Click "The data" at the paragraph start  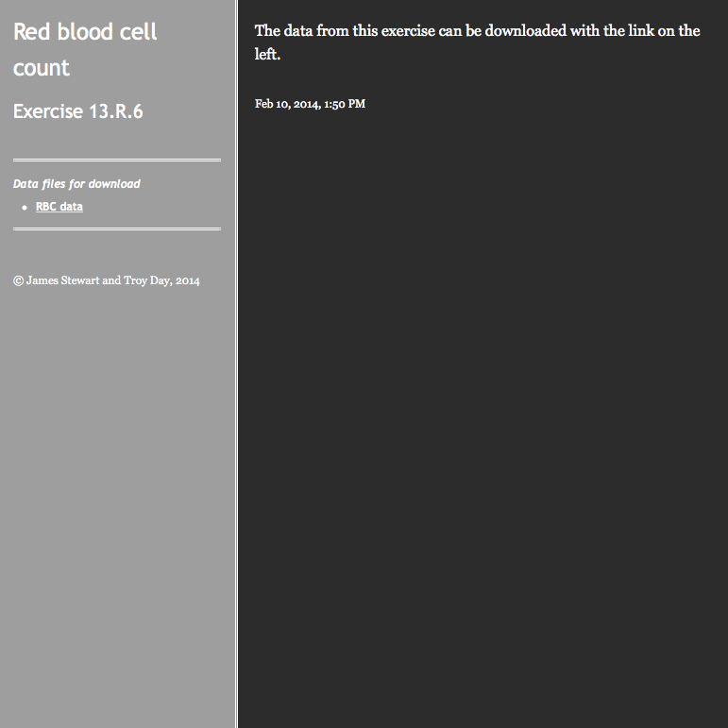pyautogui.click(x=283, y=30)
